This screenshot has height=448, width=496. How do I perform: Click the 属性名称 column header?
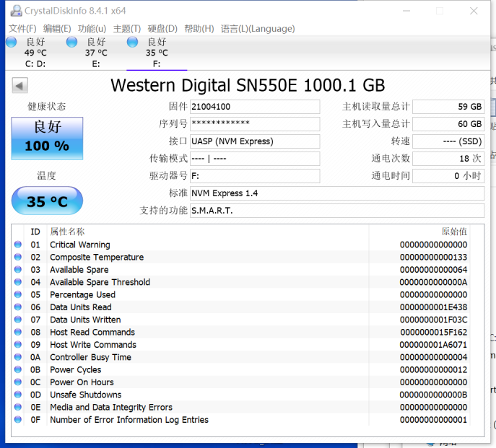click(67, 232)
